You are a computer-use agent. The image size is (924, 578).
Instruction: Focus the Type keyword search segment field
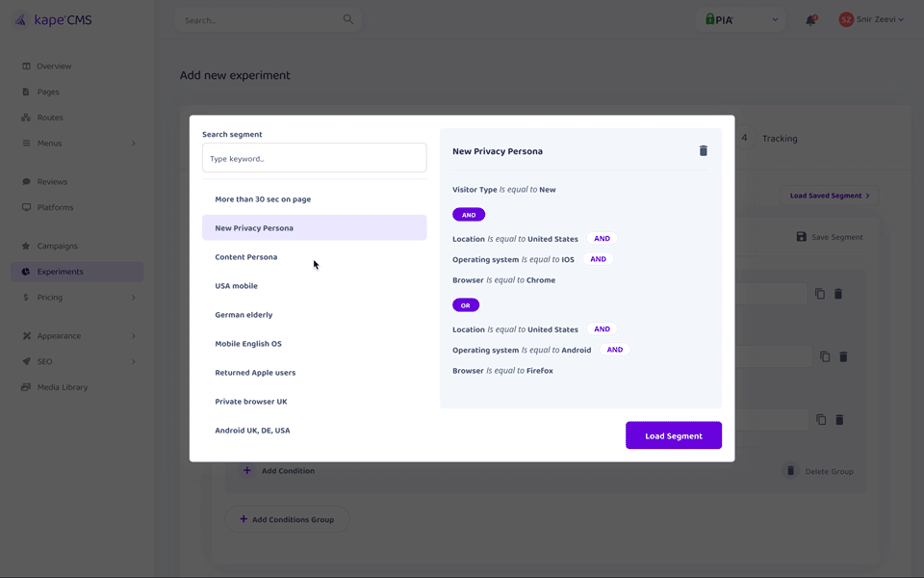click(314, 157)
